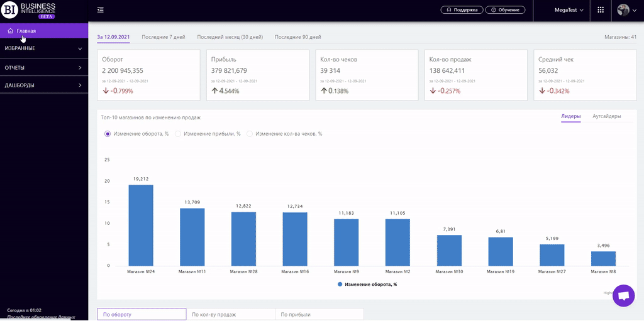Switch to the Аутсайдеры tab
The height and width of the screenshot is (321, 644).
(x=606, y=116)
